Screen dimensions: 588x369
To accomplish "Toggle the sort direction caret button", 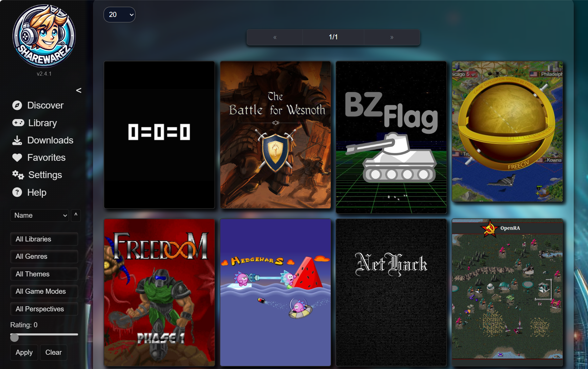I will click(76, 215).
